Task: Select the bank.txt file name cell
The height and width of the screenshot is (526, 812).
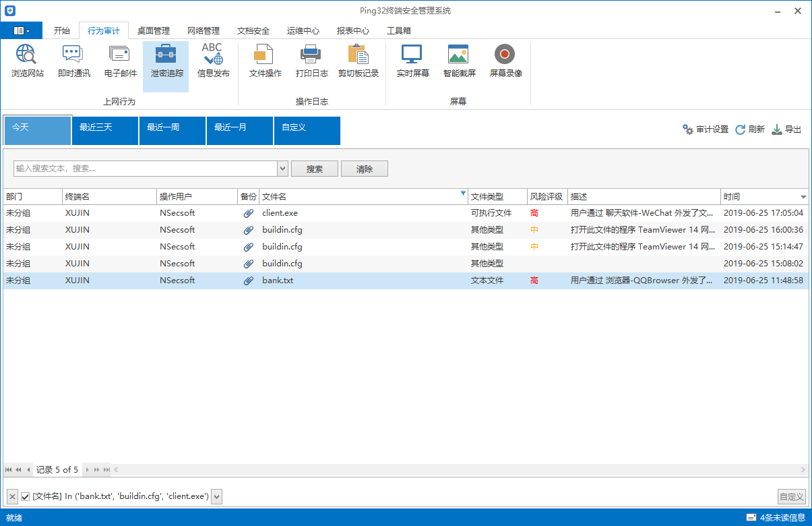Action: click(x=363, y=281)
